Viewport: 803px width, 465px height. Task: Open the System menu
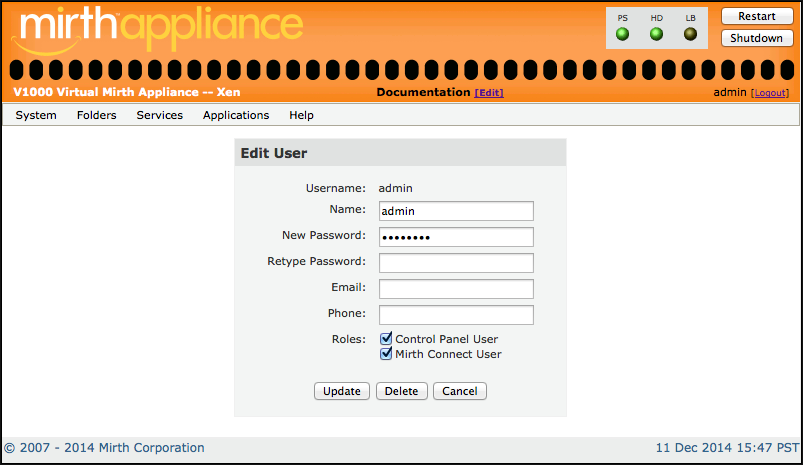pos(36,115)
